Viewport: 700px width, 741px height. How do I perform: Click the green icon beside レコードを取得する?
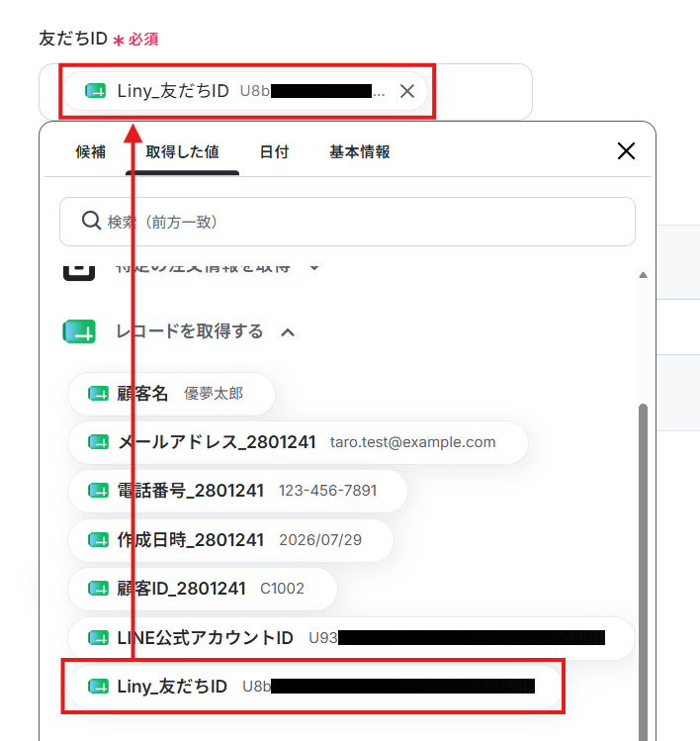pos(79,331)
